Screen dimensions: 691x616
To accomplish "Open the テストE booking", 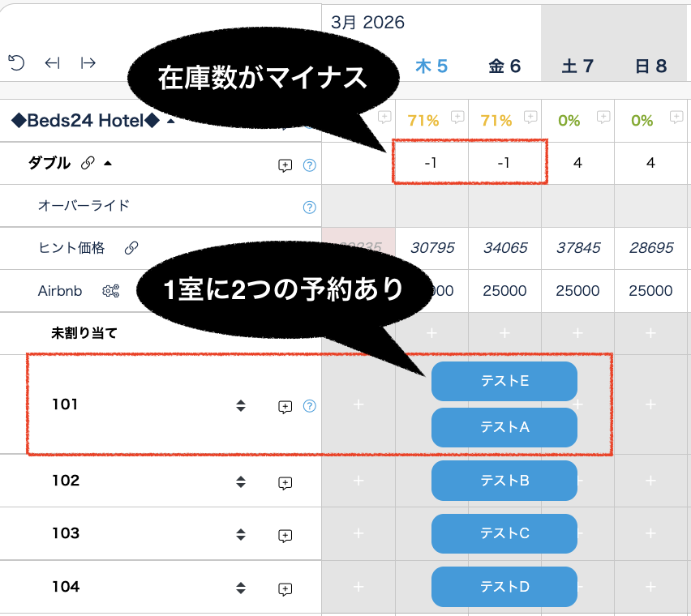I will [x=504, y=381].
